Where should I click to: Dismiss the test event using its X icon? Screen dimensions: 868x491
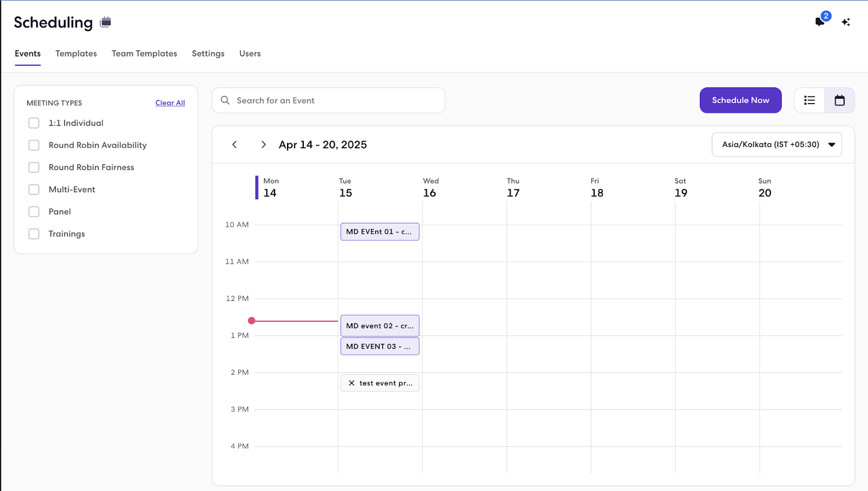[352, 382]
